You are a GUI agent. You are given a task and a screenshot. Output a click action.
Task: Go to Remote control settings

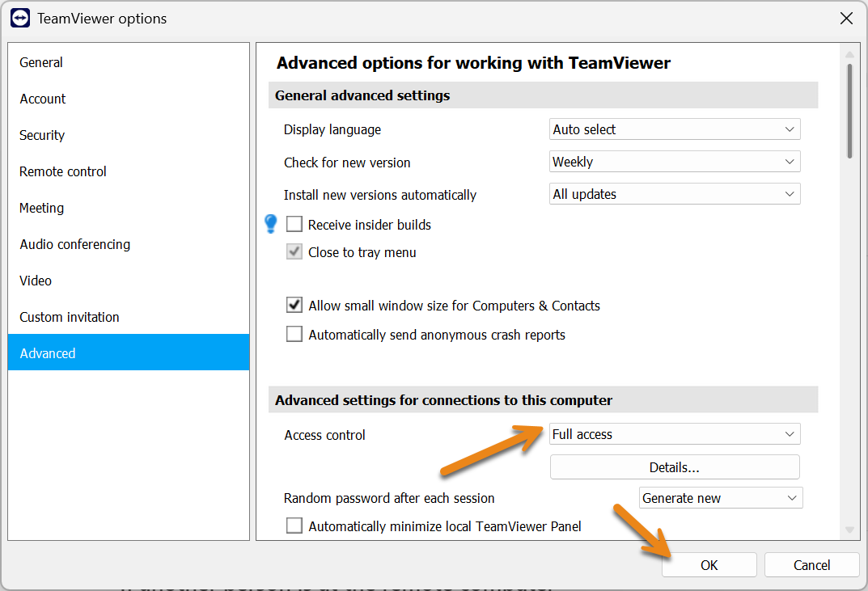click(129, 171)
